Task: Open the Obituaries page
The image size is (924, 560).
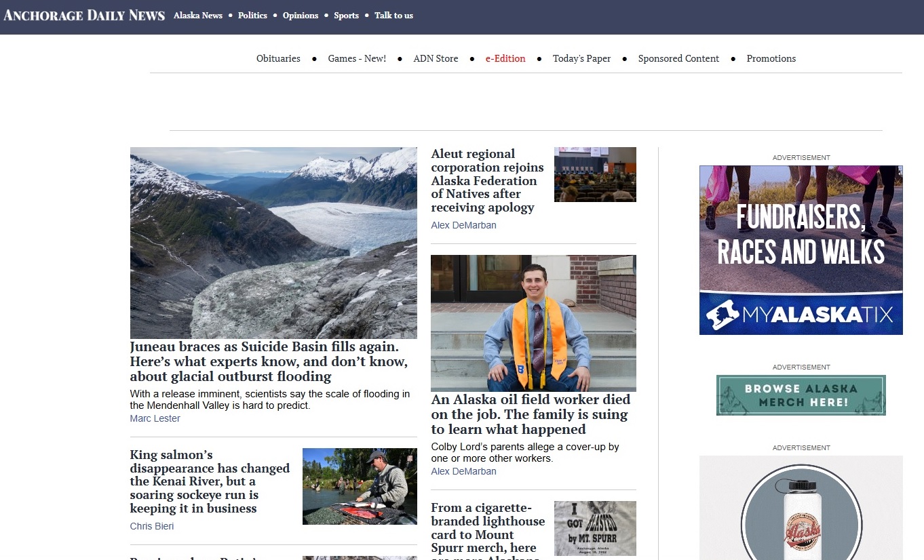Action: pos(278,59)
